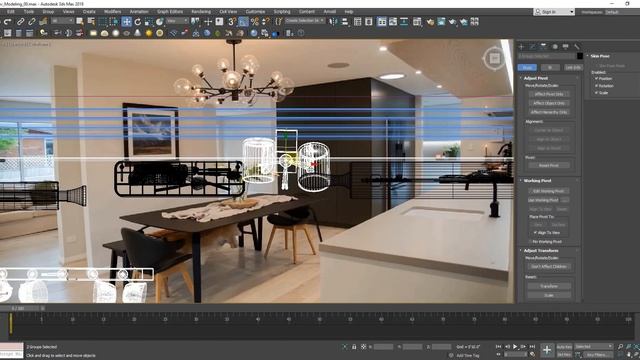Click the Reset Transform button

click(x=549, y=286)
